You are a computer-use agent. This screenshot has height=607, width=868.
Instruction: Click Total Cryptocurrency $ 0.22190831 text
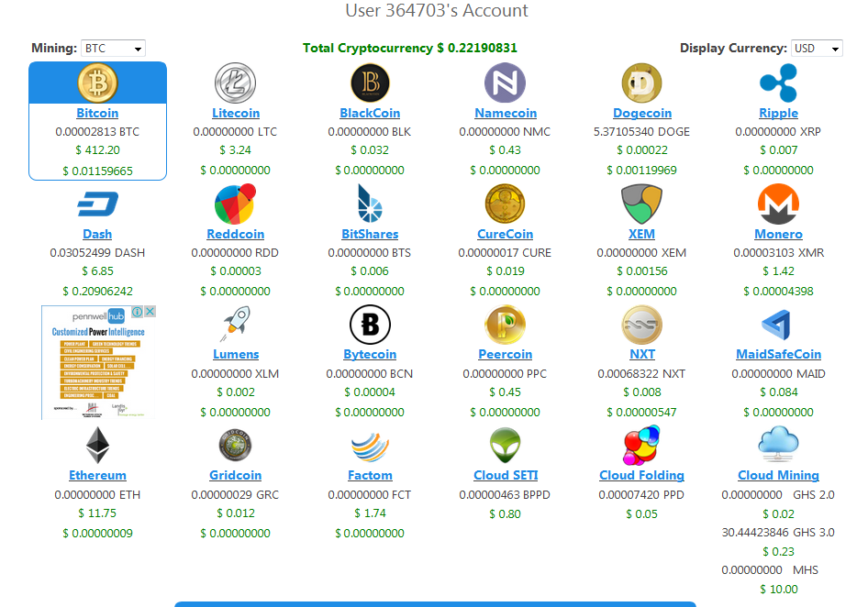point(409,49)
